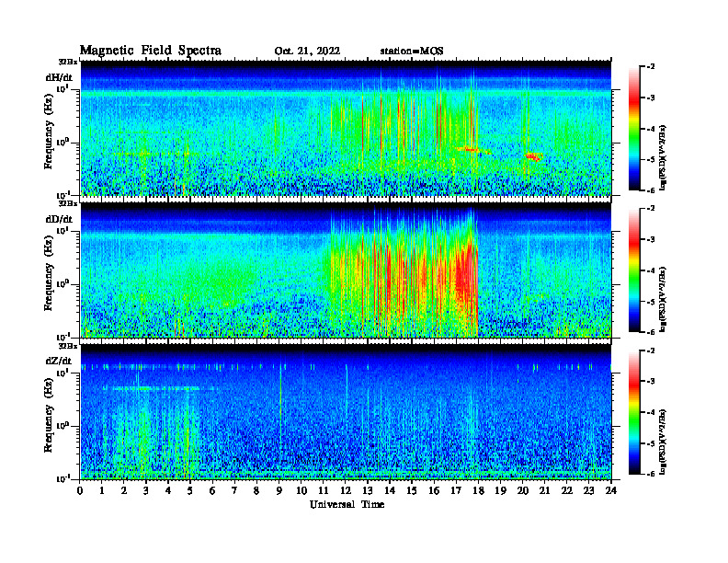Click inside the dH/dt spectrogram plot
Viewport: 728px width, 563px height.
(x=346, y=128)
